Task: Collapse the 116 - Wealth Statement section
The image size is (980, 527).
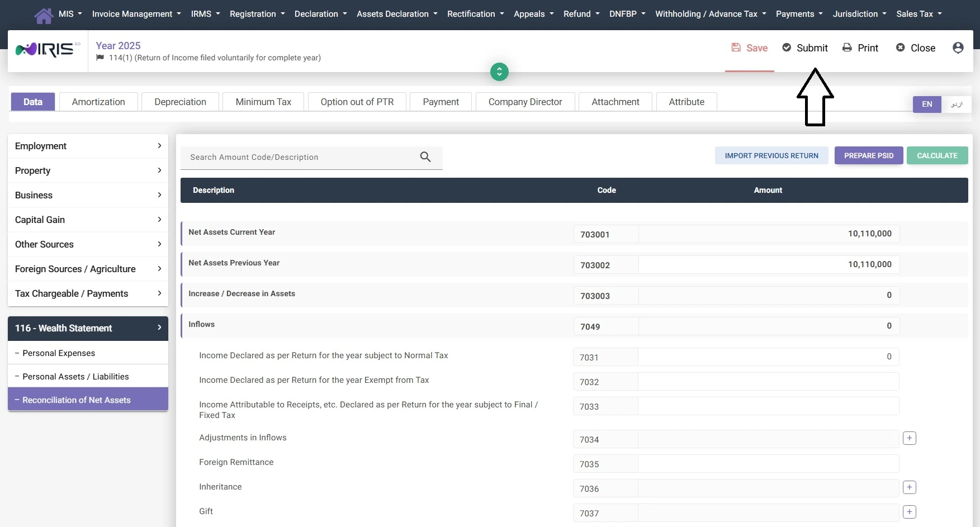Action: point(88,328)
